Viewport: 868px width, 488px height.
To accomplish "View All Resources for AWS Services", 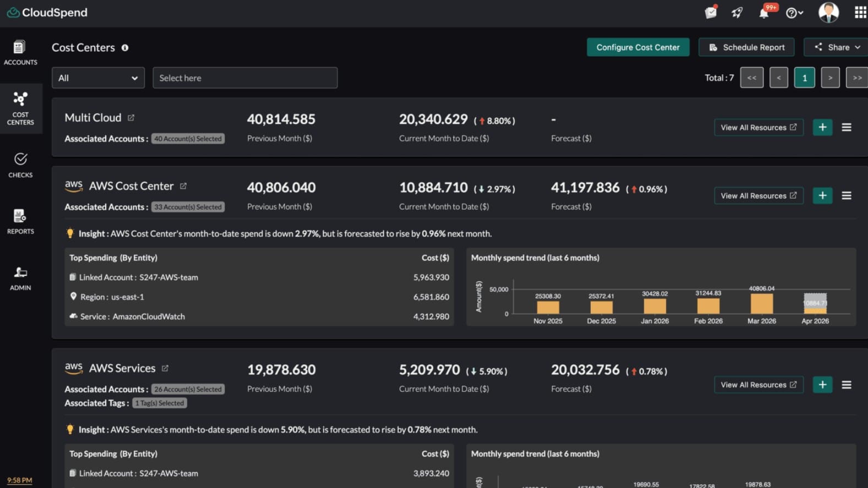I will [758, 384].
